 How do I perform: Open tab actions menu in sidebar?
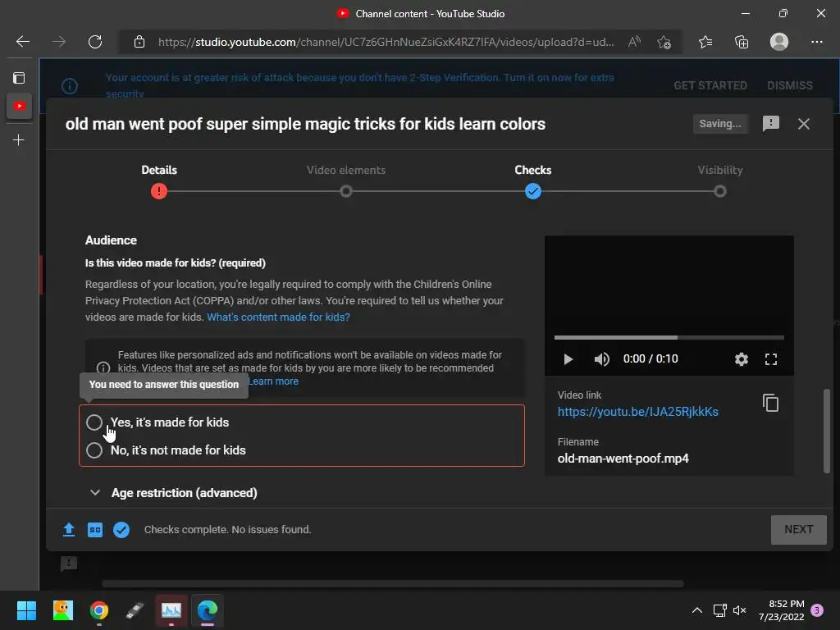tap(19, 78)
